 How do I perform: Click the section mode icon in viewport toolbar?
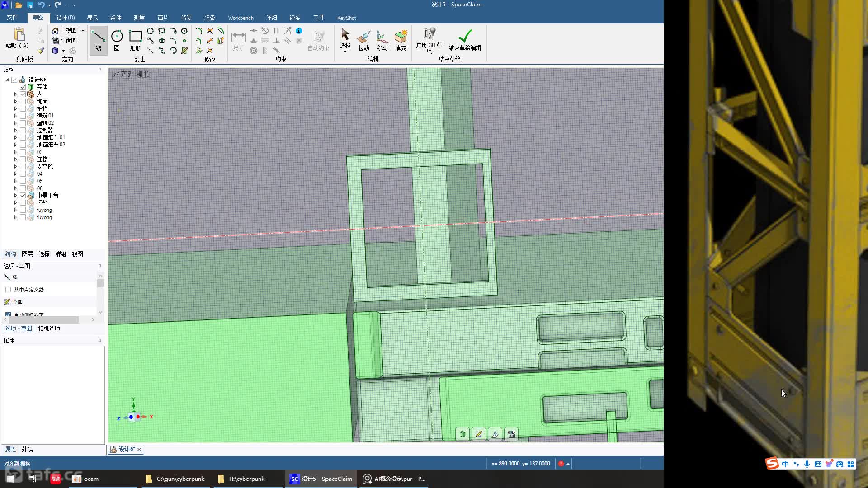[495, 434]
